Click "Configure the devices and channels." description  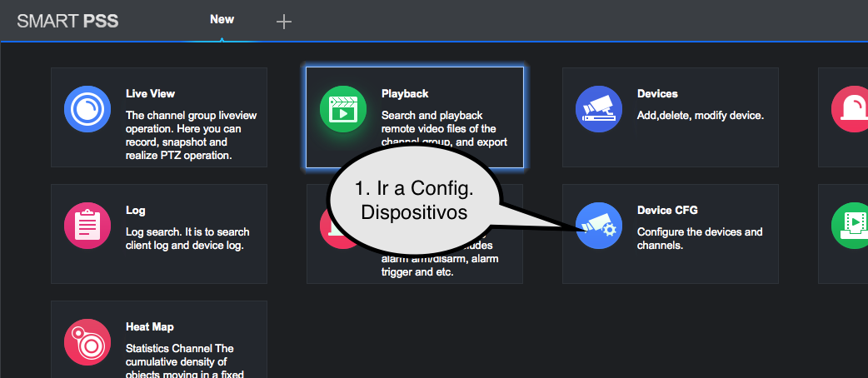(x=700, y=238)
